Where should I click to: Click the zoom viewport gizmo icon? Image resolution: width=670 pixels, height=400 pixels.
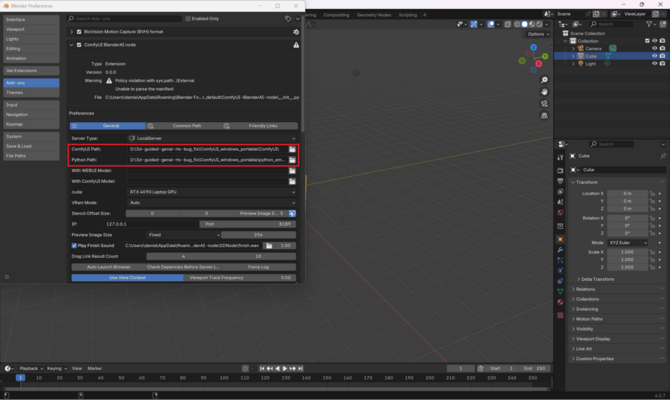point(544,80)
